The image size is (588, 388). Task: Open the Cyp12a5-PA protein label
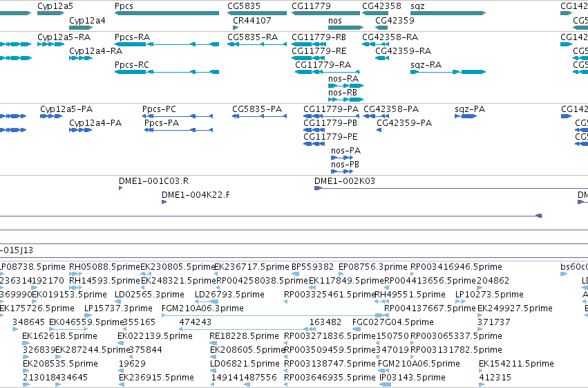click(66, 109)
